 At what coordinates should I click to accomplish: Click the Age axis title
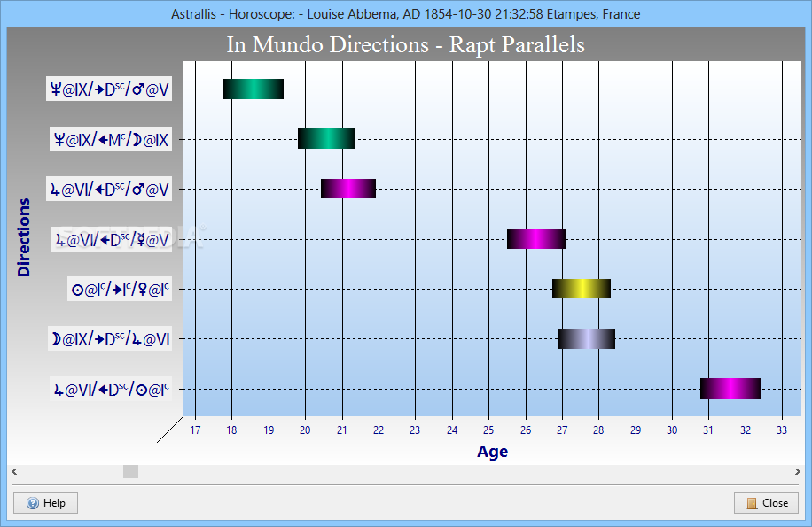pos(492,452)
